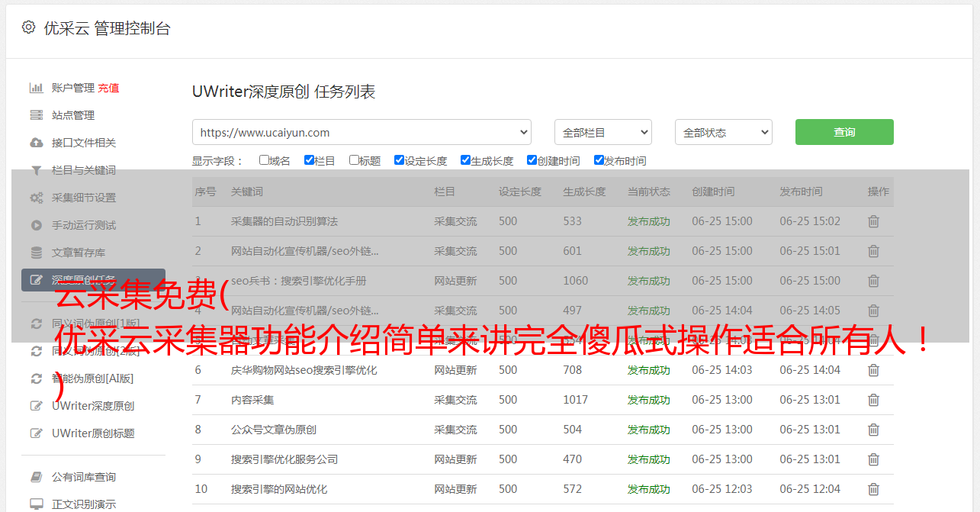Click the green 查询 button
The image size is (980, 512).
click(x=843, y=132)
